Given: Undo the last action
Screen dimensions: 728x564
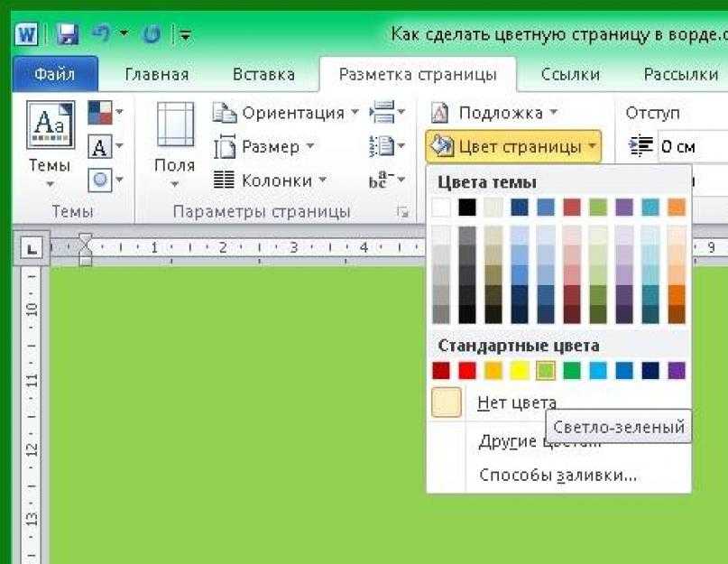Looking at the screenshot, I should (101, 33).
